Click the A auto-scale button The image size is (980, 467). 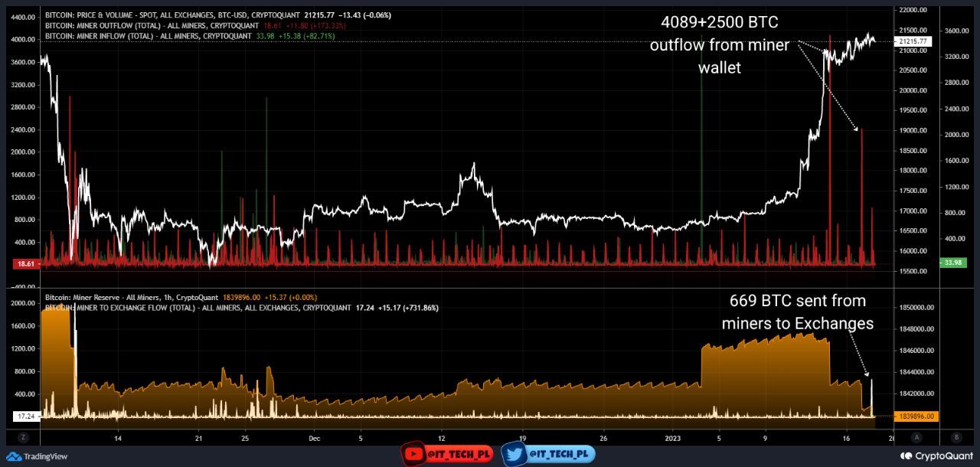coord(916,439)
